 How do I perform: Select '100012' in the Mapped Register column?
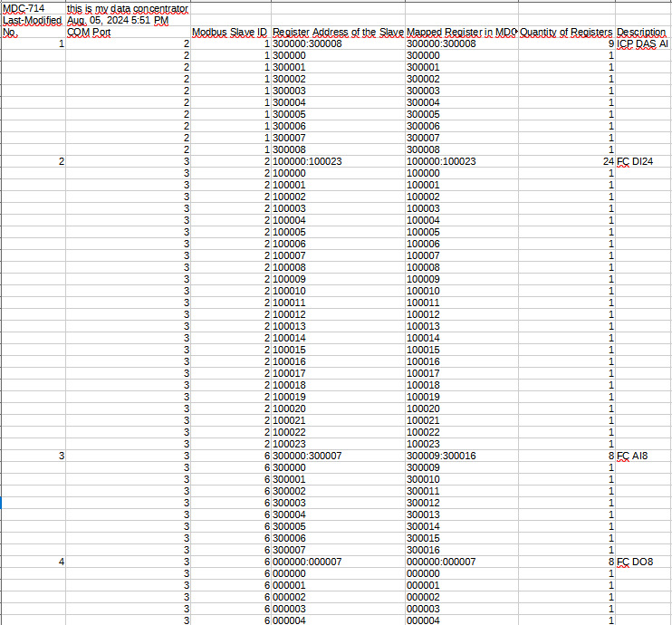click(x=462, y=314)
